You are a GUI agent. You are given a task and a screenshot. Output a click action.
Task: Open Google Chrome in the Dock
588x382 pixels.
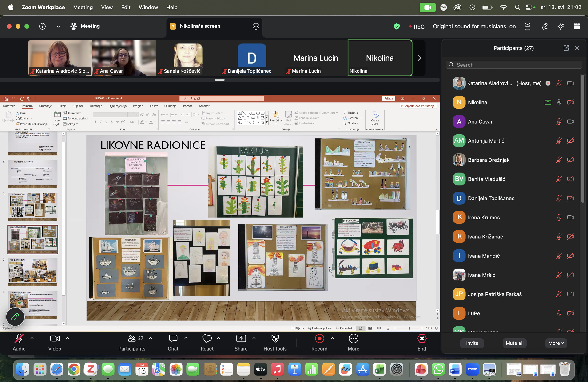(x=74, y=369)
